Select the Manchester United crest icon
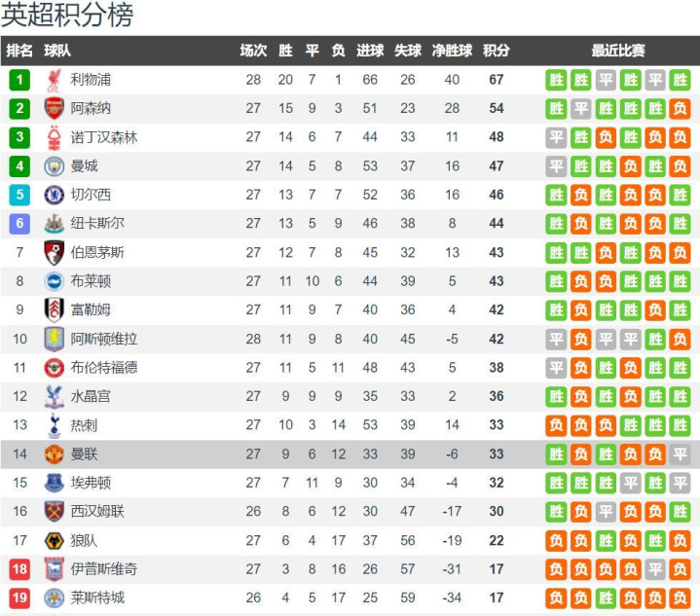Image resolution: width=700 pixels, height=616 pixels. (54, 453)
